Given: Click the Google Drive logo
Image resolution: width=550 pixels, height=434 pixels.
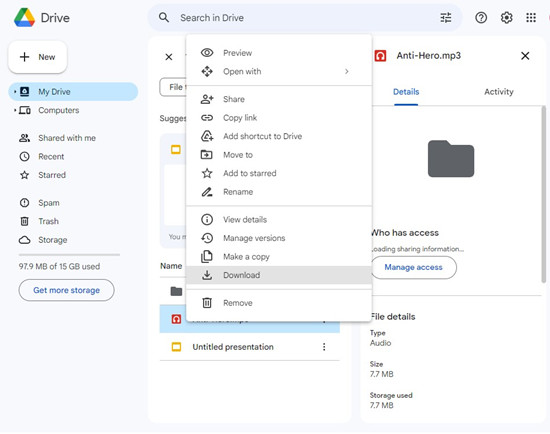Looking at the screenshot, I should point(24,18).
